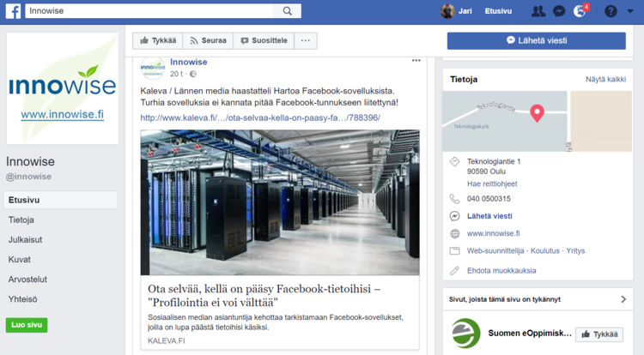Open Arvostelut in the left sidebar
This screenshot has height=355, width=644.
point(27,280)
